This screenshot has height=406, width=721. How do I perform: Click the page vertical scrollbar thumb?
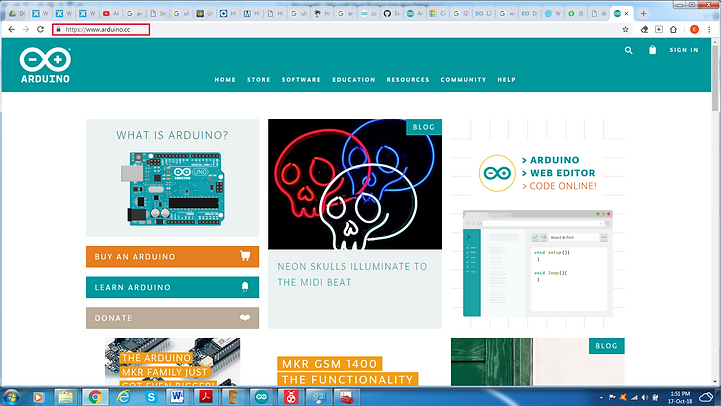(715, 78)
